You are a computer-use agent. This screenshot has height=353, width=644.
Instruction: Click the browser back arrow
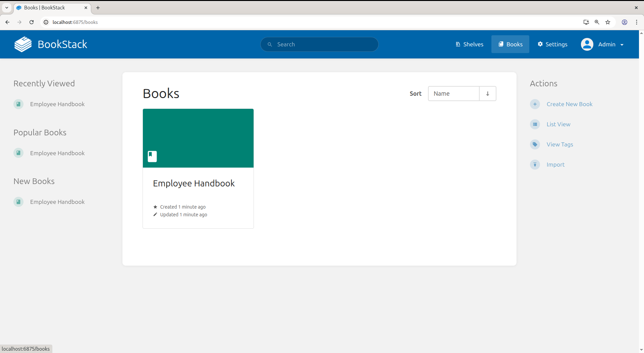7,22
